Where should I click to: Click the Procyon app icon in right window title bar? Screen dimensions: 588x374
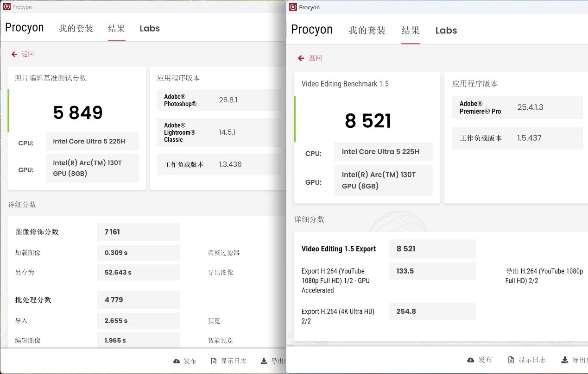click(x=293, y=7)
